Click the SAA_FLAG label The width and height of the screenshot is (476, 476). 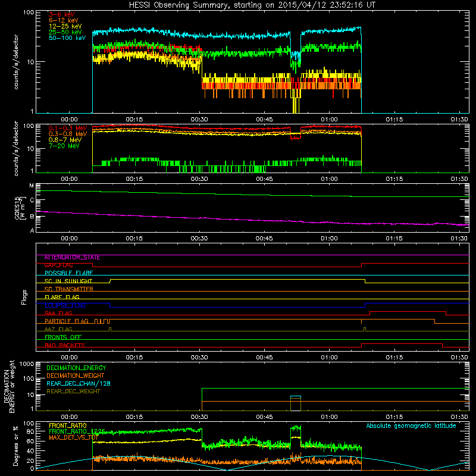pos(58,314)
